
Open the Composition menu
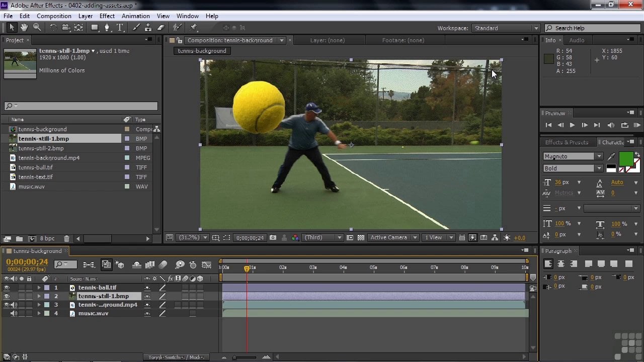click(54, 16)
